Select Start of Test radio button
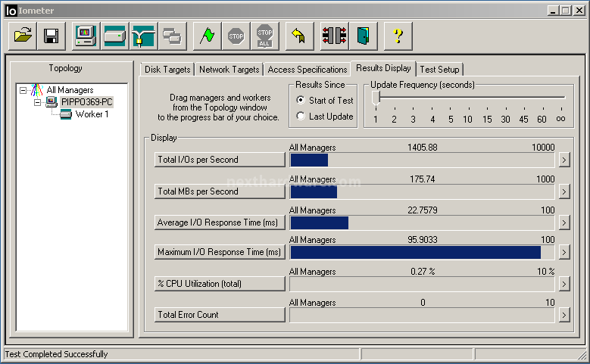590x364 pixels. [x=300, y=100]
